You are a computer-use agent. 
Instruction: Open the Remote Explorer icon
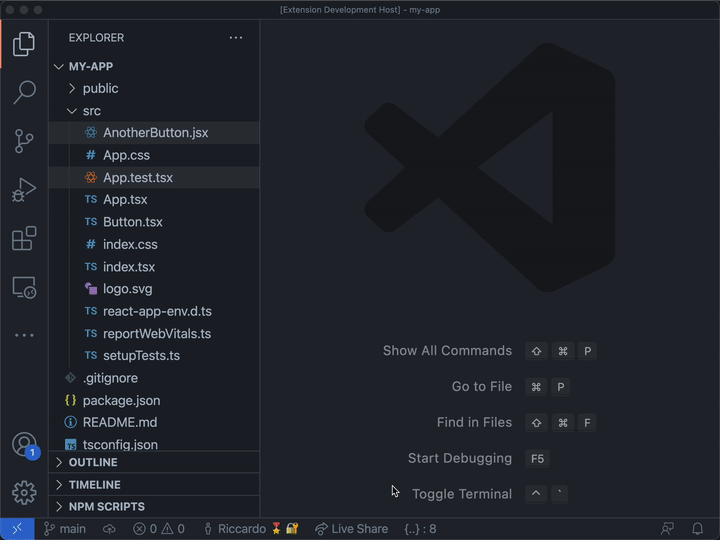coord(24,287)
